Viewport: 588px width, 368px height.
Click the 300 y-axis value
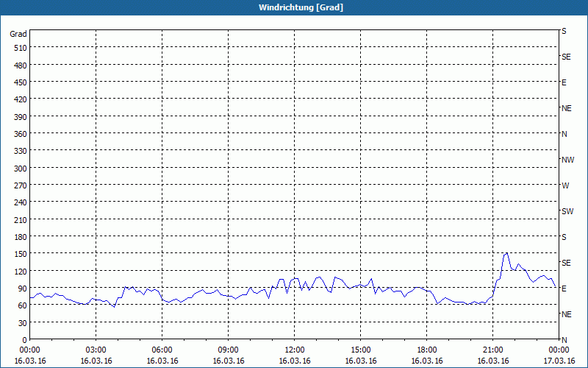[21, 169]
